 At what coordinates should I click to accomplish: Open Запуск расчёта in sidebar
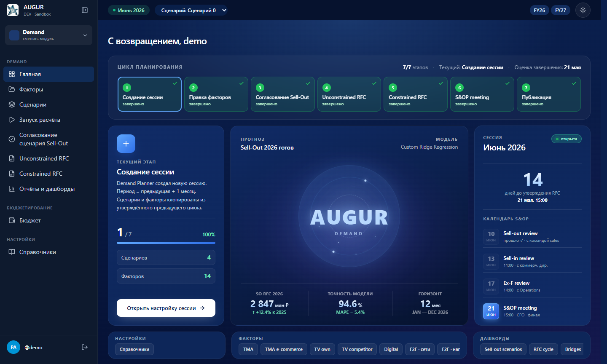click(x=49, y=120)
